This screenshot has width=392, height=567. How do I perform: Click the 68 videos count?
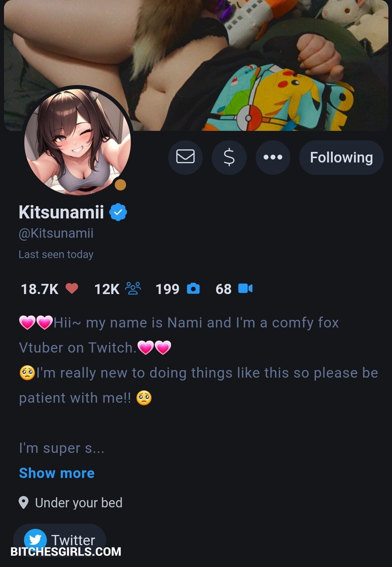(x=223, y=289)
